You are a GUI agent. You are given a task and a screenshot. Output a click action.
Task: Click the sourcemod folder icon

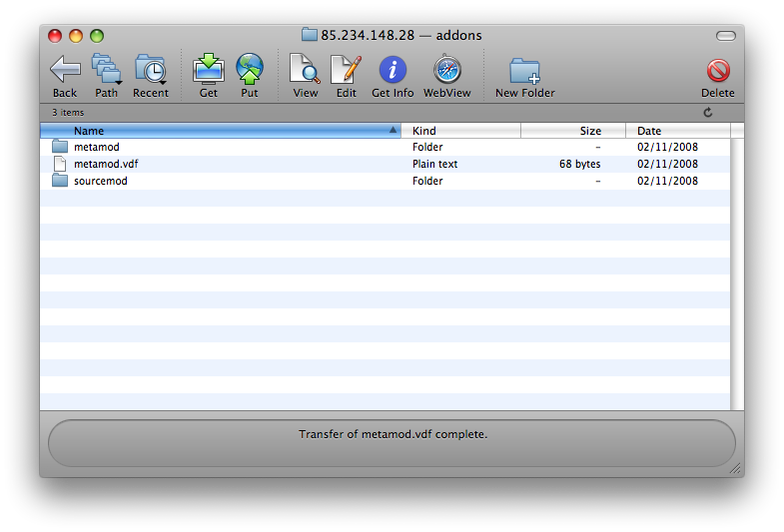point(60,181)
